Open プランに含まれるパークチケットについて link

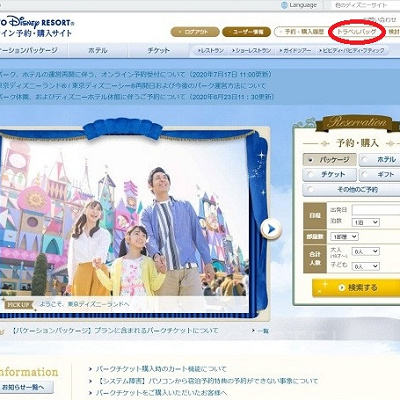pos(115,331)
